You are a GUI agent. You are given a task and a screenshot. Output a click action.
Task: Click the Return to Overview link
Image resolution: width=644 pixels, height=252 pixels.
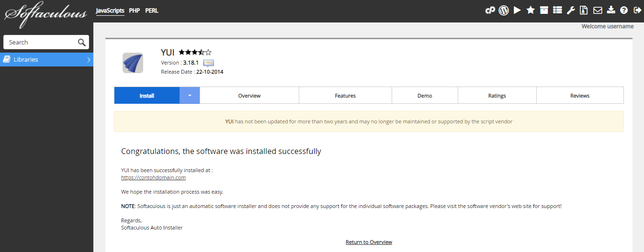[x=369, y=242]
